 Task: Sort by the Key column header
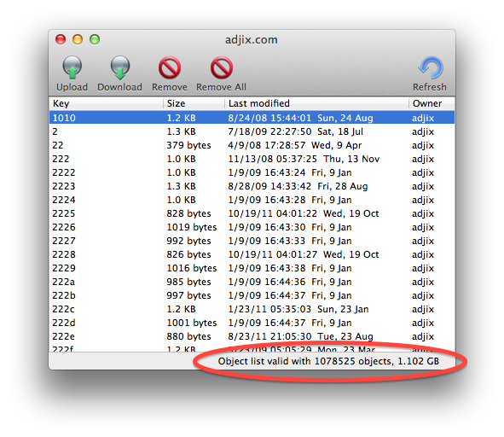click(106, 103)
